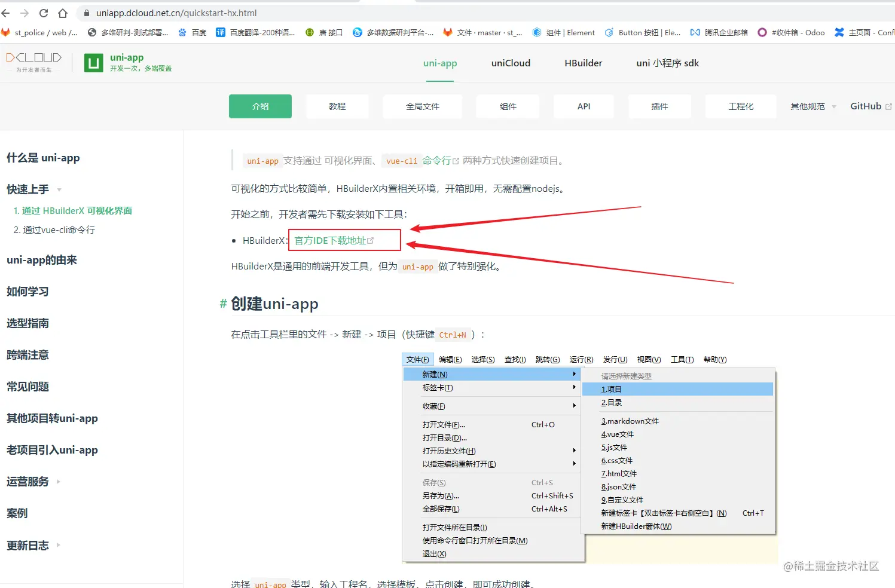
Task: Select the HBuilder top navigation tab
Action: pos(584,63)
